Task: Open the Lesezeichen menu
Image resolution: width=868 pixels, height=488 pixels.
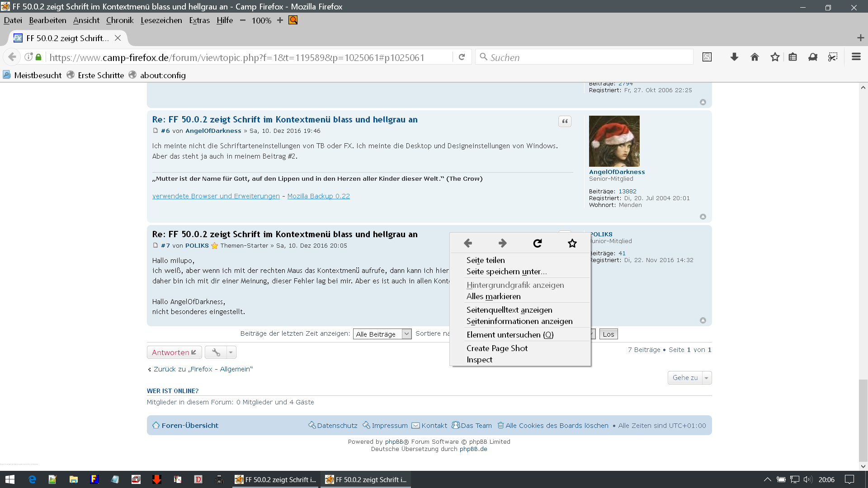Action: click(x=161, y=20)
